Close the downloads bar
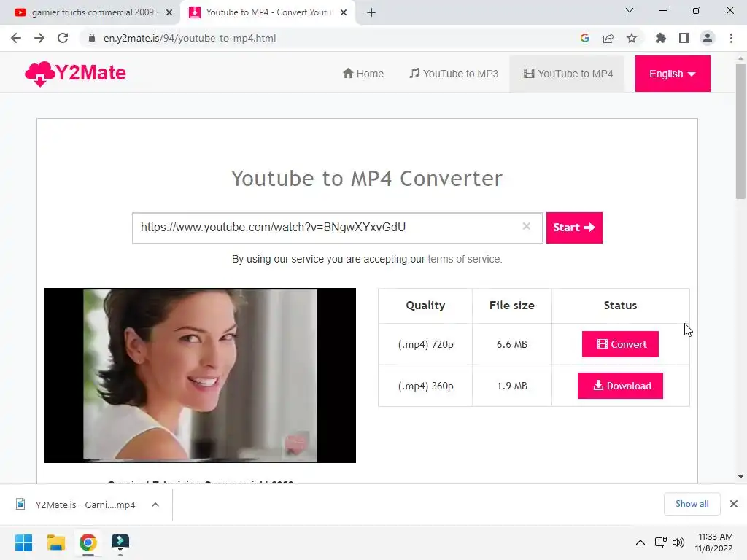Screen dimensions: 747x560 [734, 504]
